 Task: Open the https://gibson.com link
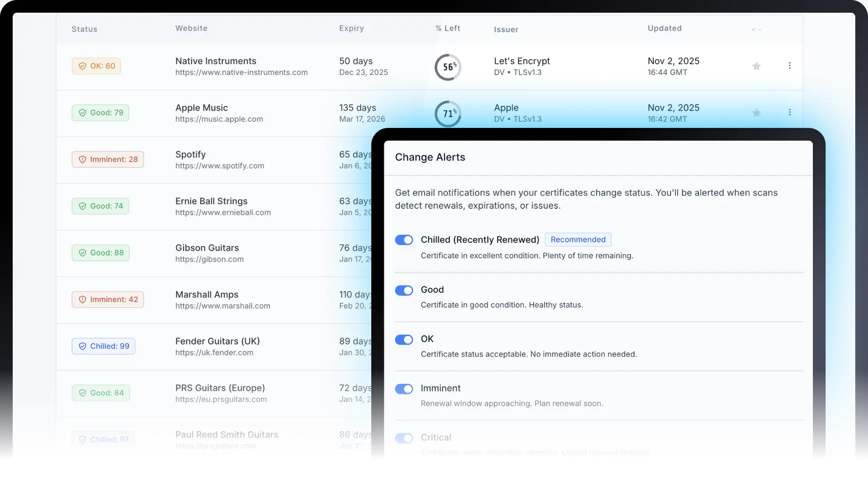209,259
